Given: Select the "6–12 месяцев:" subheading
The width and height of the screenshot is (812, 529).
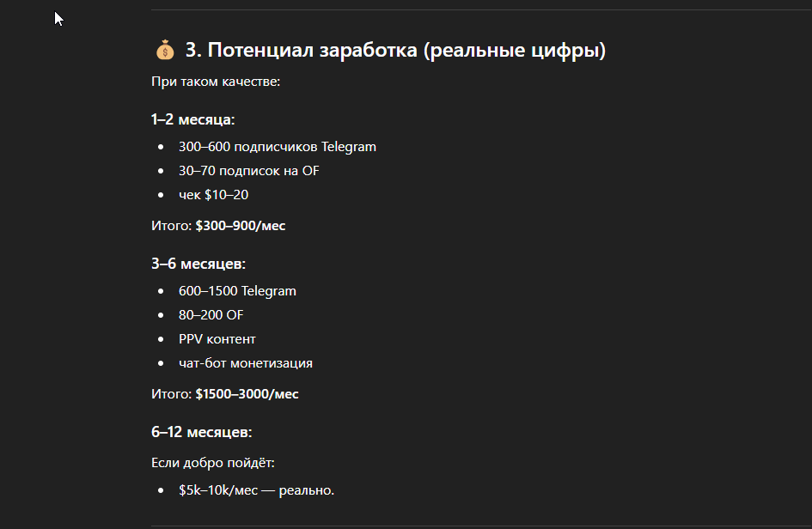Looking at the screenshot, I should click(x=201, y=432).
